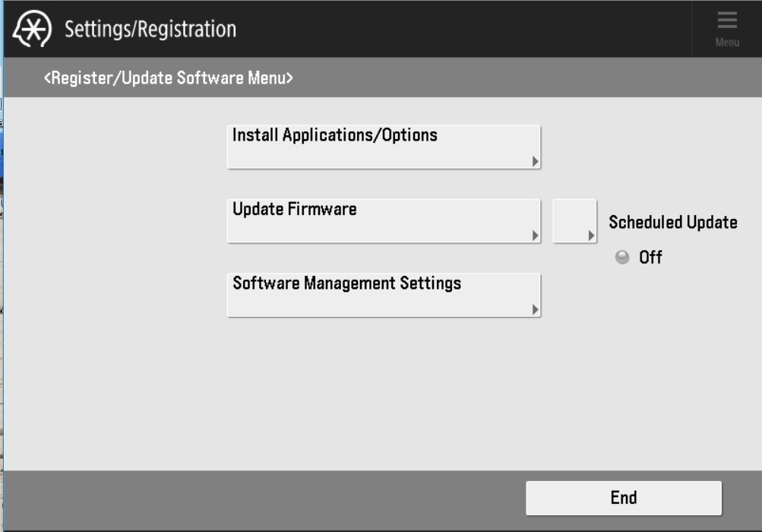This screenshot has height=532, width=762.
Task: Click the arrow icon on Update Firmware
Action: (x=535, y=236)
